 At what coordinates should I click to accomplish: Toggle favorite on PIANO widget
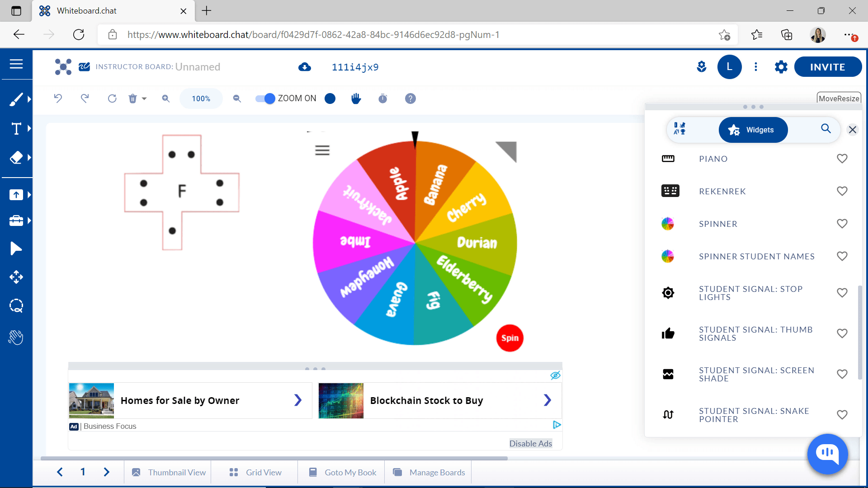[x=842, y=158]
